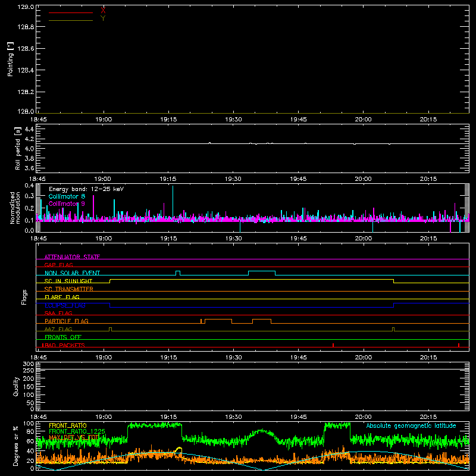Click the red X legend line

(x=71, y=12)
